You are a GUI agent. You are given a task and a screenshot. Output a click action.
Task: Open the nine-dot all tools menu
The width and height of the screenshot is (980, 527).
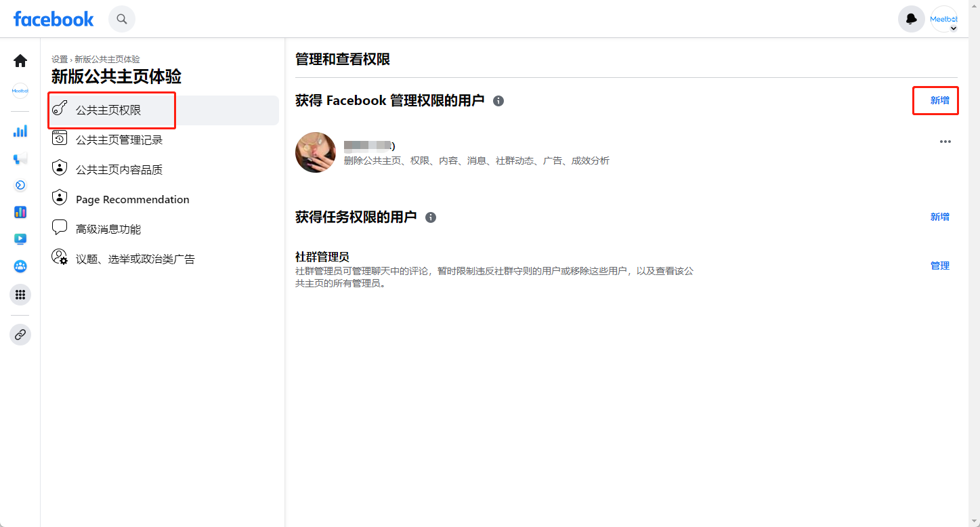[20, 295]
